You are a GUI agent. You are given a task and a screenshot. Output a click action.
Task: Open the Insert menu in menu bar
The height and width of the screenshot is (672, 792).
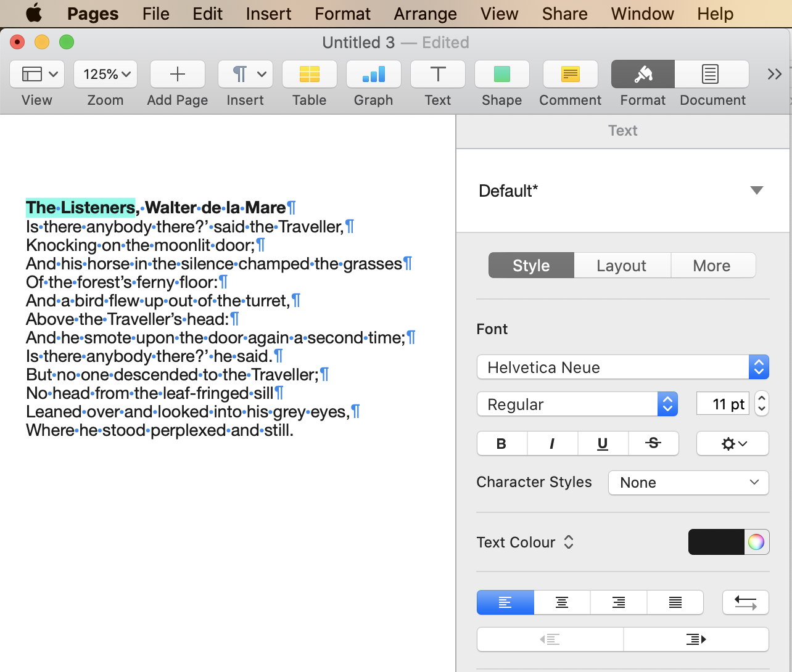(x=268, y=14)
